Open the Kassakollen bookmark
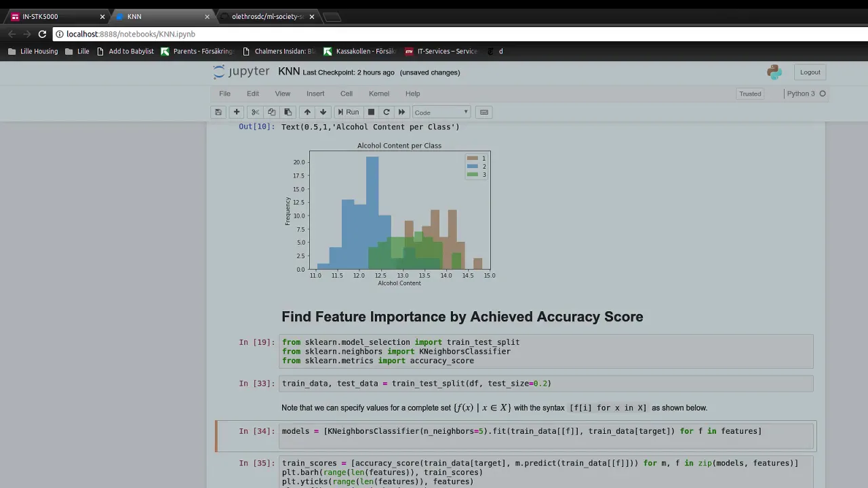This screenshot has width=868, height=488. [359, 51]
